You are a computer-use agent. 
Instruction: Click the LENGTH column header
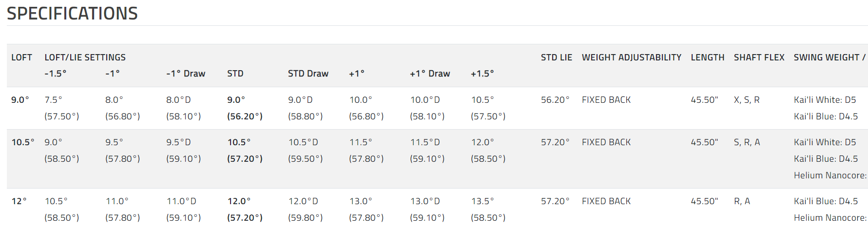[x=707, y=57]
